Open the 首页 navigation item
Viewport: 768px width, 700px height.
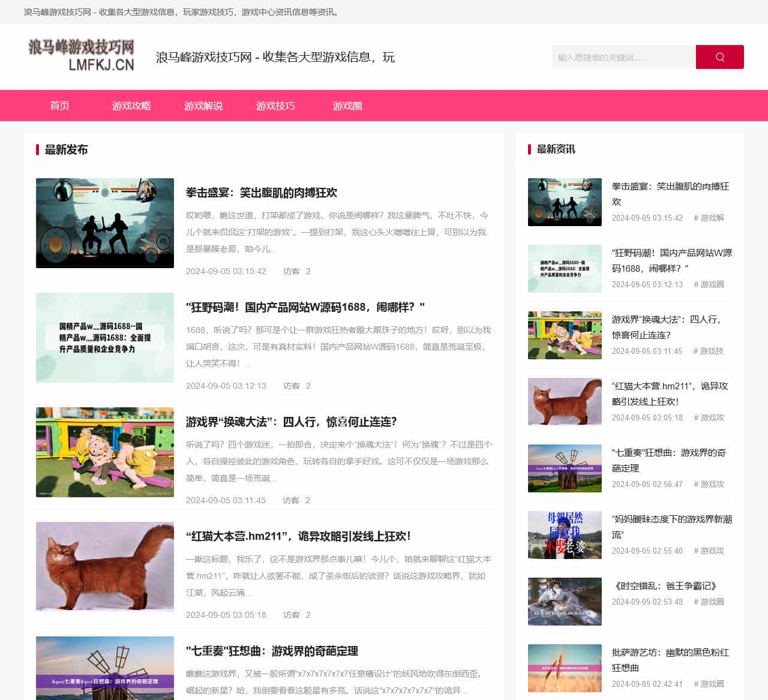coord(59,106)
